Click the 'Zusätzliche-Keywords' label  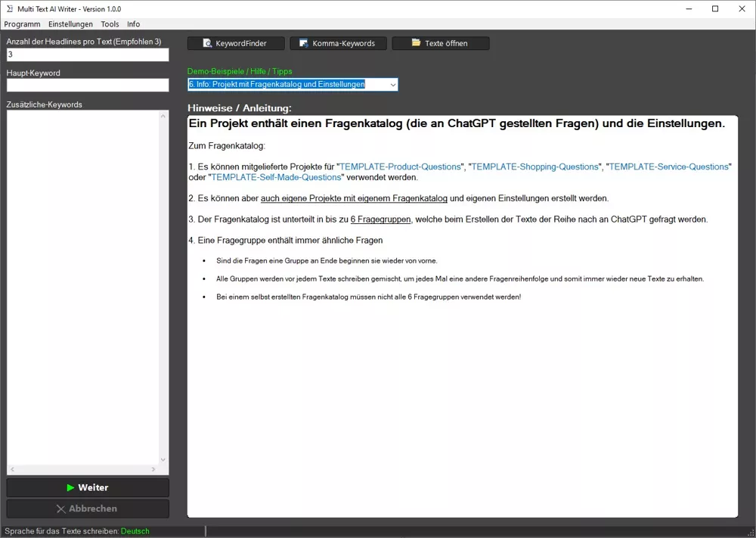click(x=45, y=104)
